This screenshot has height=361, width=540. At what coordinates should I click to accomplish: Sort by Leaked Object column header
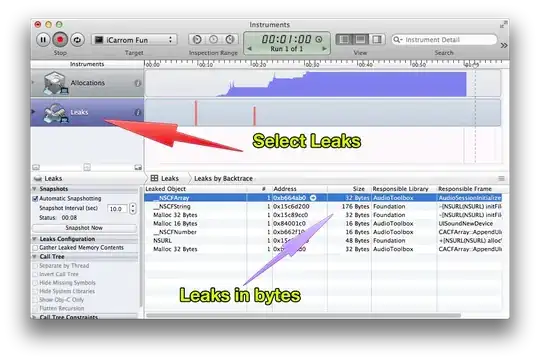click(195, 189)
